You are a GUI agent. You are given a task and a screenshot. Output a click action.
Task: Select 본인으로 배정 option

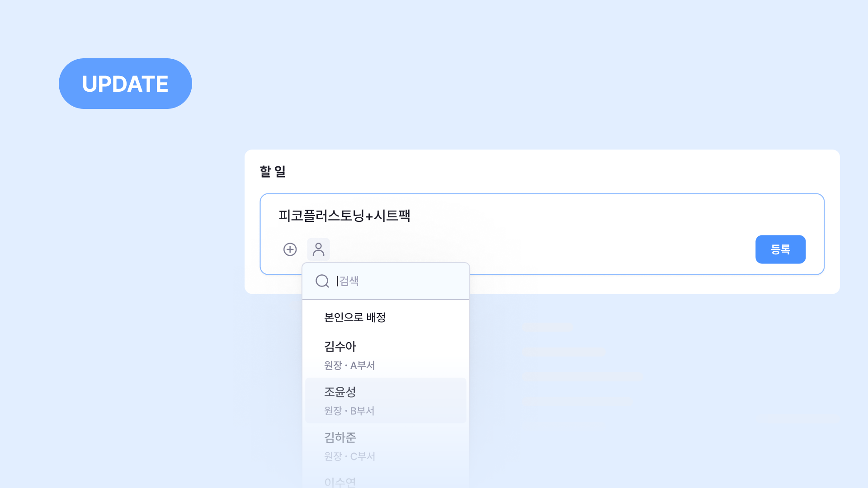pos(355,317)
